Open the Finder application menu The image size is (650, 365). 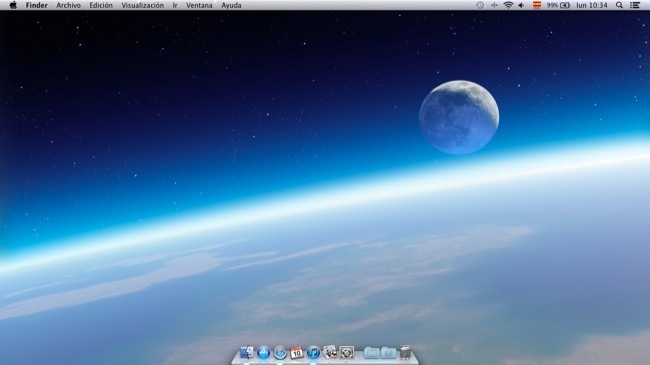[x=36, y=5]
